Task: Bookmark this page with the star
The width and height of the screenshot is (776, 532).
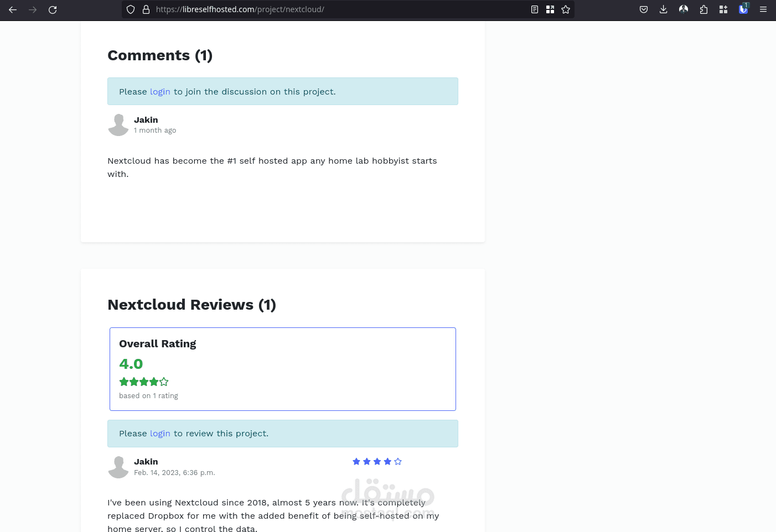Action: (x=566, y=9)
